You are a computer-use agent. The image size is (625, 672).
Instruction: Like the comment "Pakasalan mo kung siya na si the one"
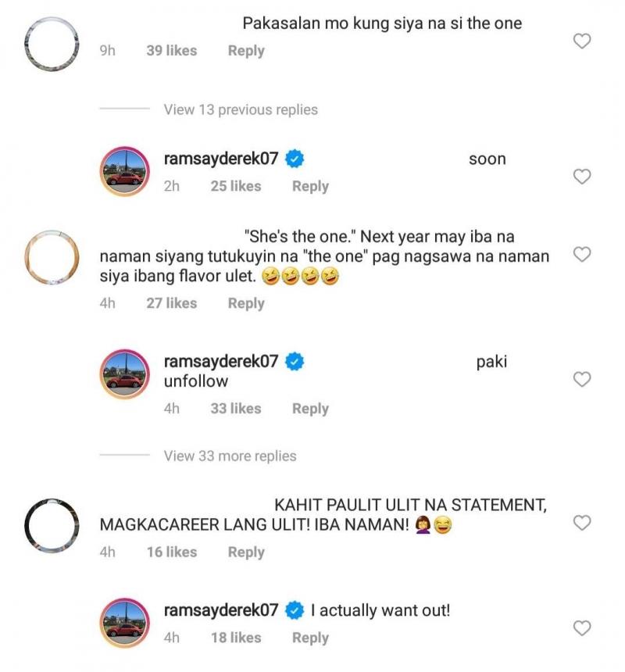click(581, 42)
